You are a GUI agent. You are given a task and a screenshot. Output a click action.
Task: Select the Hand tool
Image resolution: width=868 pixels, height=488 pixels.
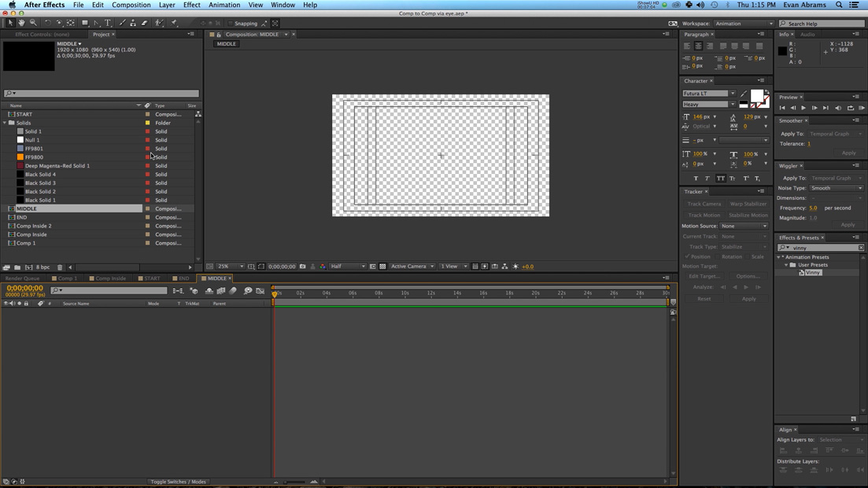21,24
